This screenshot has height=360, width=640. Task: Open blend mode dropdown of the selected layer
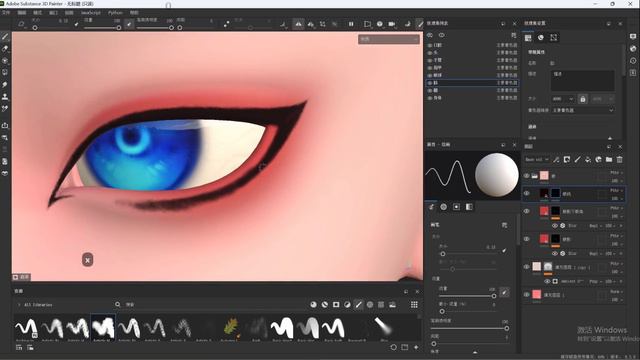click(616, 190)
